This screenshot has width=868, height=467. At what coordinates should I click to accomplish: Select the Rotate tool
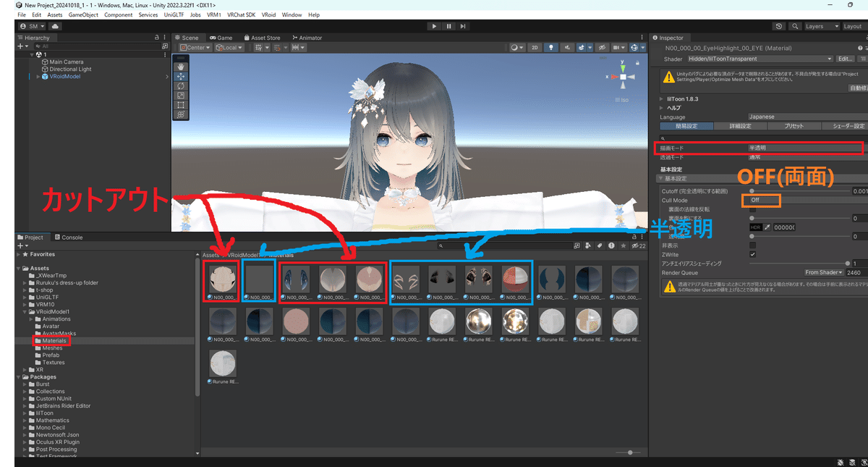coord(181,85)
